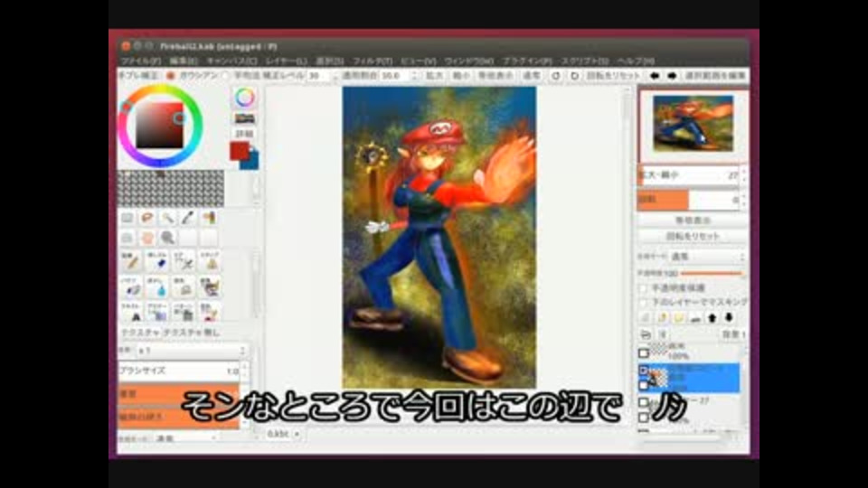
Task: Click the layer 不透明度 opacity slider
Action: (x=712, y=273)
